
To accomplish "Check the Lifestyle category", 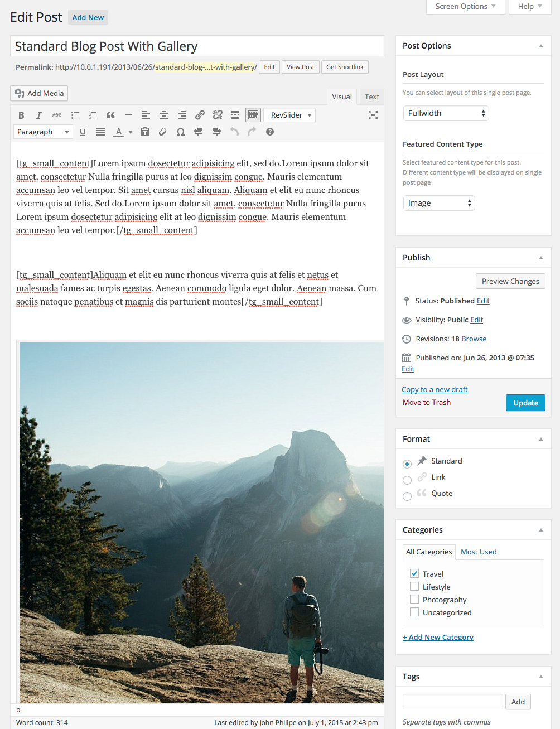I will (x=414, y=587).
